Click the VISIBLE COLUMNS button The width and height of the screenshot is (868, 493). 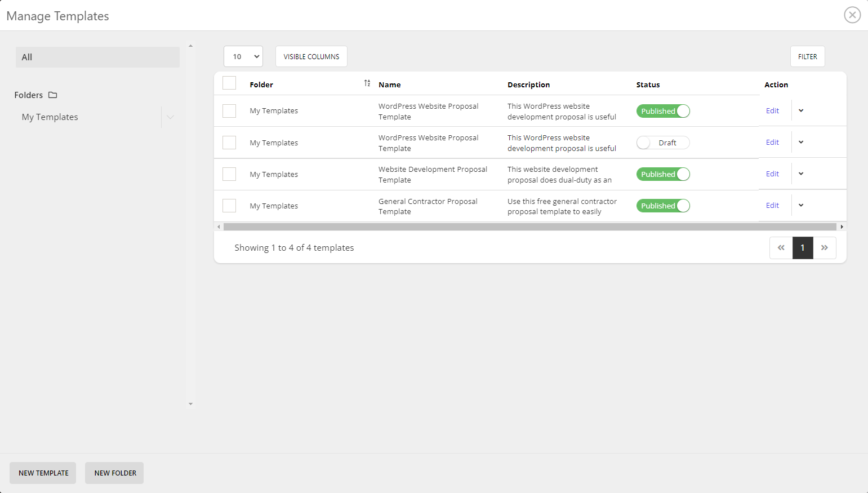[x=311, y=56]
